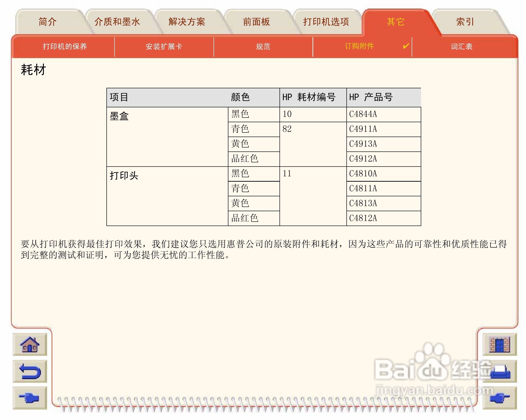This screenshot has height=420, width=526.
Task: Click product number C4844A in table
Action: point(363,114)
